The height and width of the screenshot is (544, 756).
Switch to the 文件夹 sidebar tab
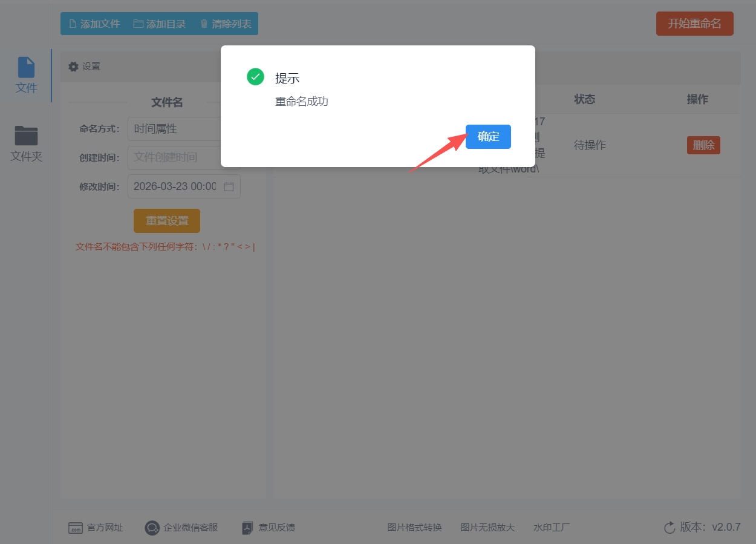(26, 142)
